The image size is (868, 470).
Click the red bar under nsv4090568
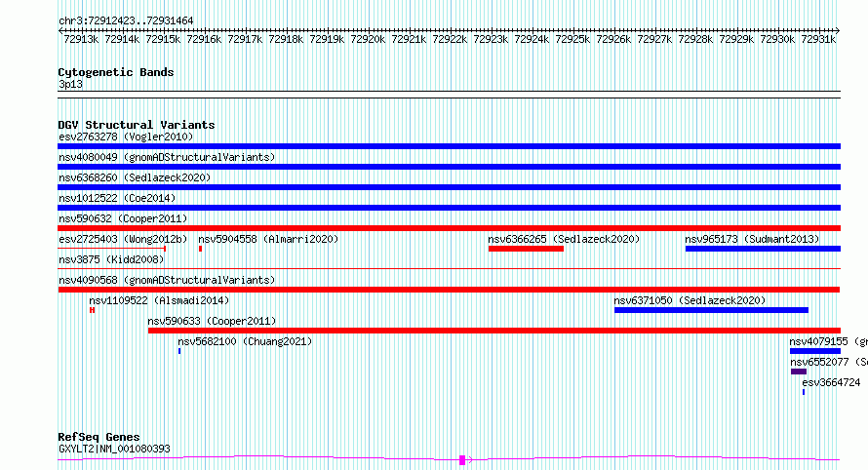[449, 290]
